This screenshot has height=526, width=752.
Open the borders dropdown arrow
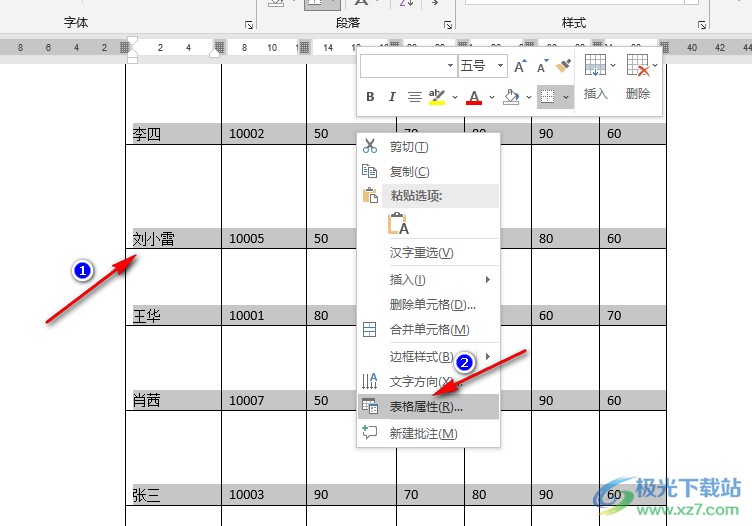tap(566, 97)
